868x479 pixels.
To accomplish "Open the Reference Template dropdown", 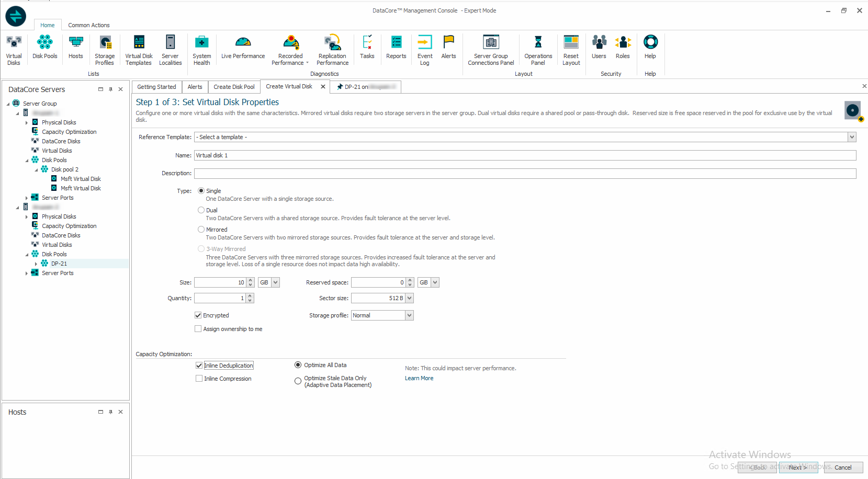I will click(x=852, y=137).
